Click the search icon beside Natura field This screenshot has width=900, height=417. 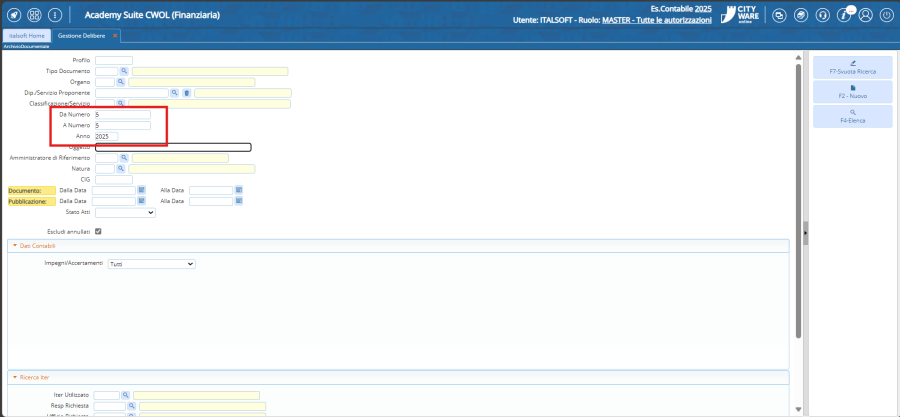(121, 169)
